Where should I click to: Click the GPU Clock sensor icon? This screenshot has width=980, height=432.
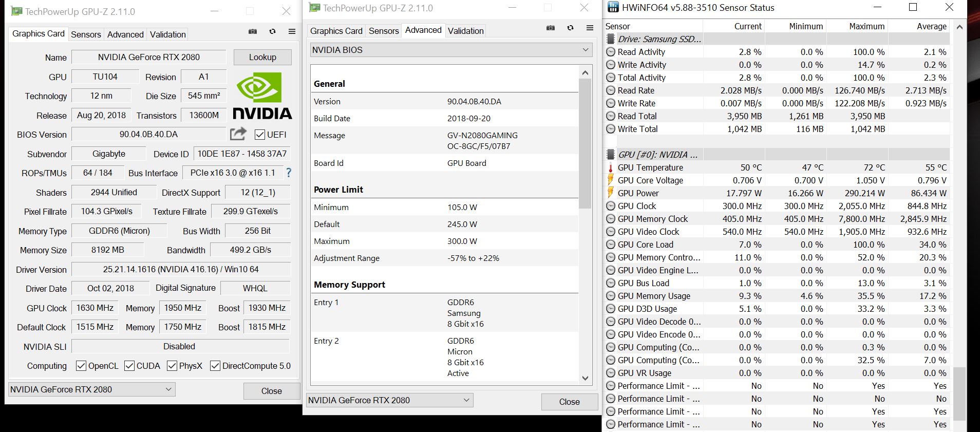pyautogui.click(x=611, y=206)
